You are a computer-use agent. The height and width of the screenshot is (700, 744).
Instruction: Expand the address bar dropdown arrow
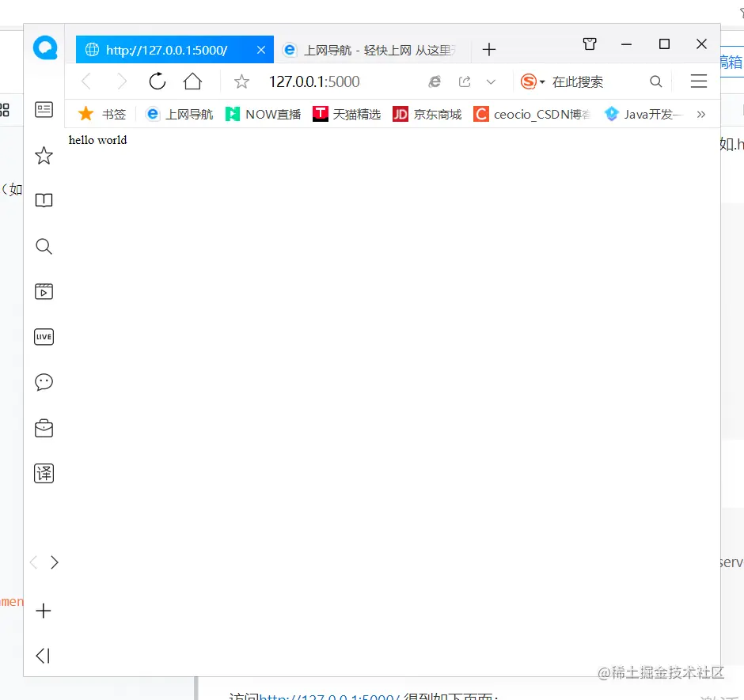(491, 82)
